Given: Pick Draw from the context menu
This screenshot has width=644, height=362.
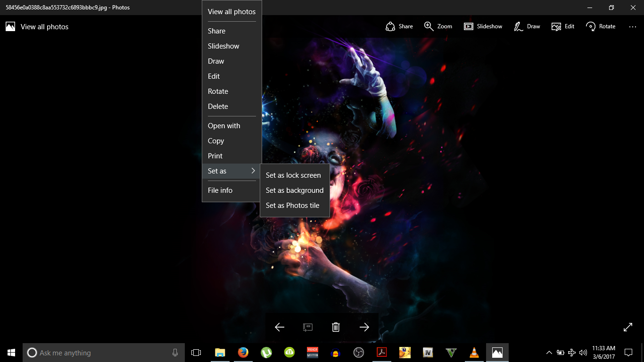Looking at the screenshot, I should (x=232, y=61).
